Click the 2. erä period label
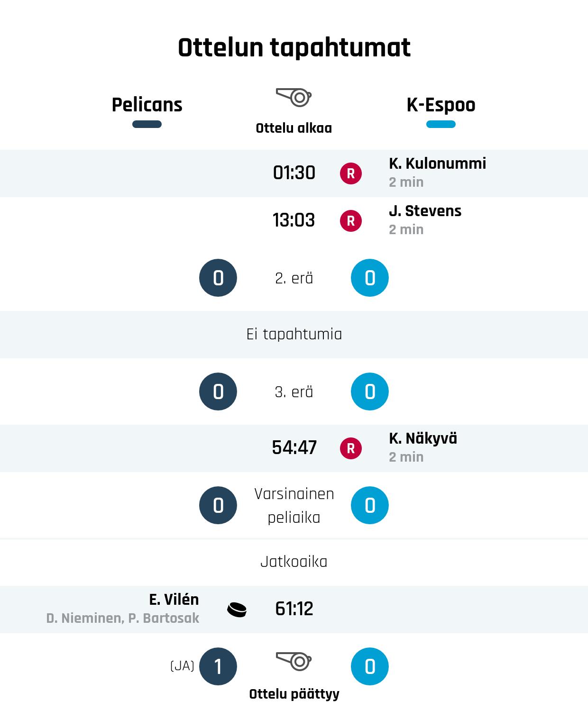The width and height of the screenshot is (588, 710). pos(294,278)
